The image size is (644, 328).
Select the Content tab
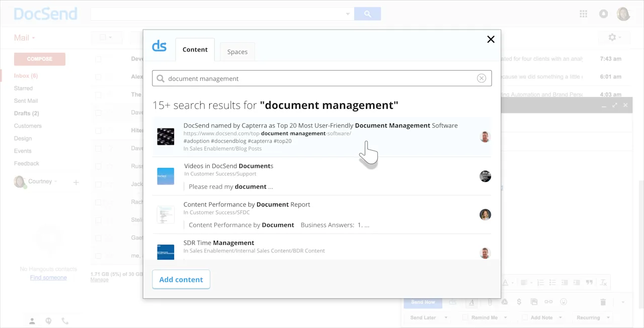[x=195, y=49]
